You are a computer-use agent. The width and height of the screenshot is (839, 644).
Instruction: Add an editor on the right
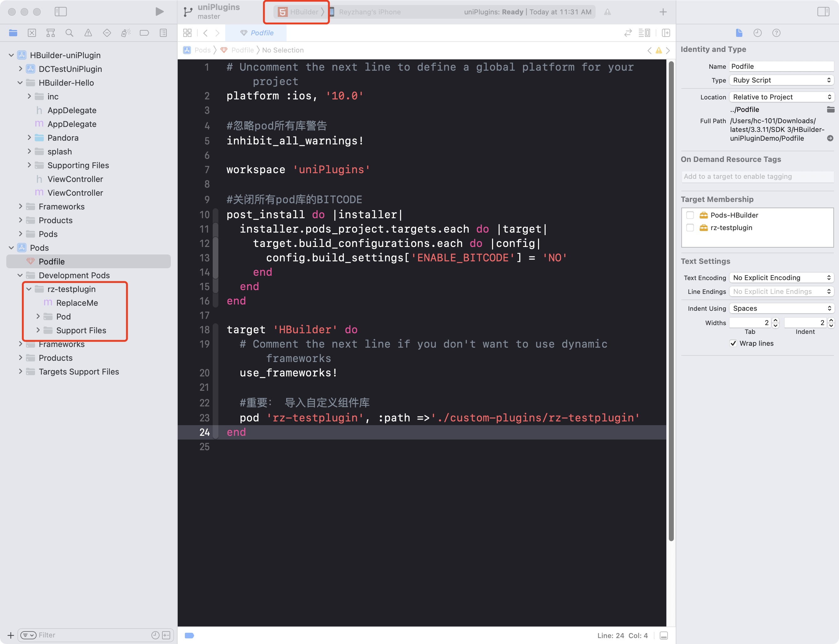pyautogui.click(x=666, y=33)
